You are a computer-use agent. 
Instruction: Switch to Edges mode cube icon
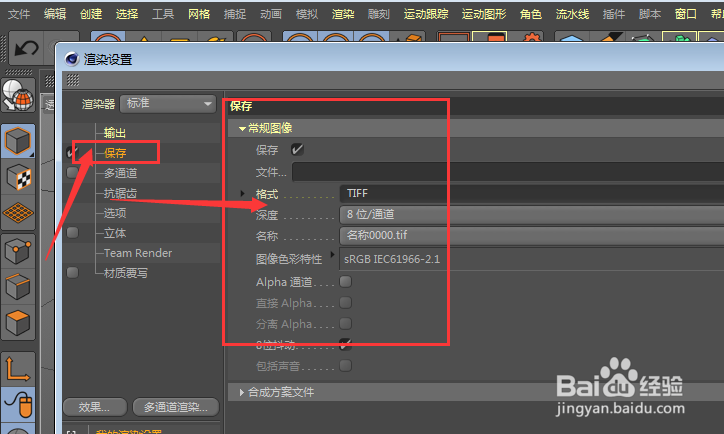18,287
